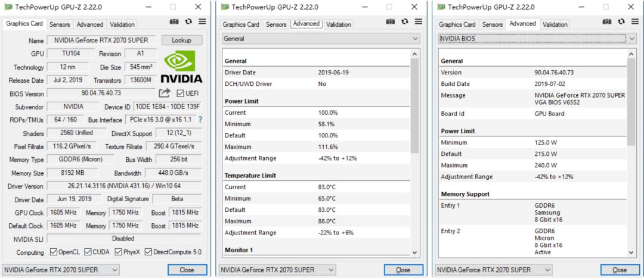This screenshot has height=278, width=644.
Task: Click the refresh icon in left window
Action: click(188, 22)
